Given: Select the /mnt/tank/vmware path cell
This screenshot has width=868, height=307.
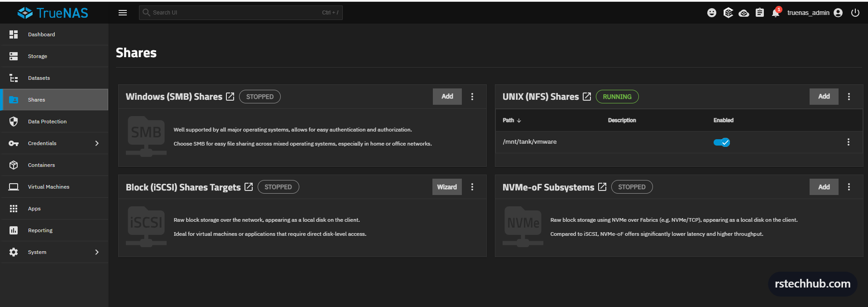Looking at the screenshot, I should coord(530,142).
